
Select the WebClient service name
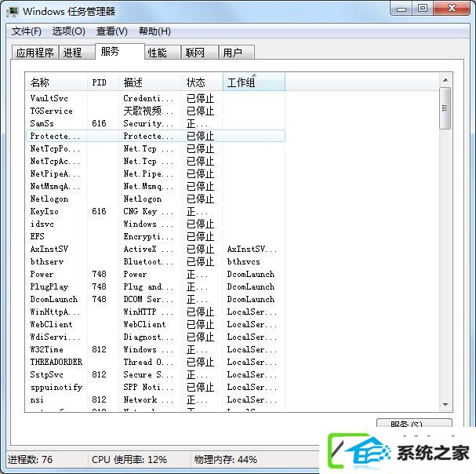coord(51,324)
